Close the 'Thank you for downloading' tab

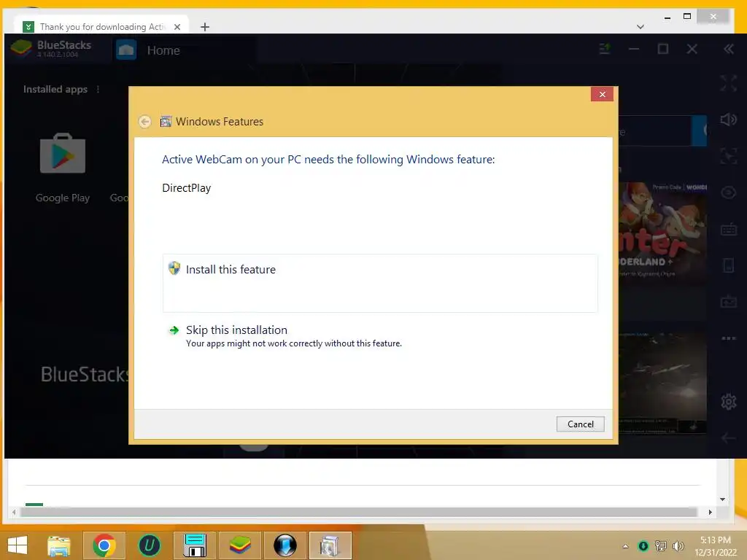click(x=177, y=27)
